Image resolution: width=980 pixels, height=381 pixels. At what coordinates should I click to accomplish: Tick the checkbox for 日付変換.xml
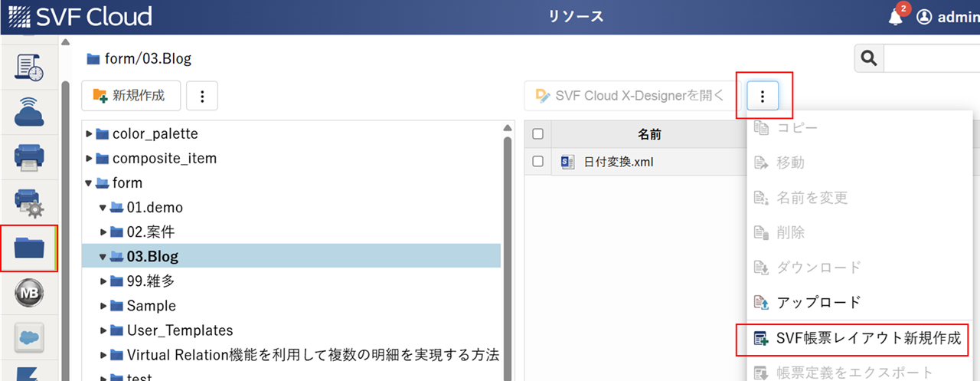(x=537, y=162)
